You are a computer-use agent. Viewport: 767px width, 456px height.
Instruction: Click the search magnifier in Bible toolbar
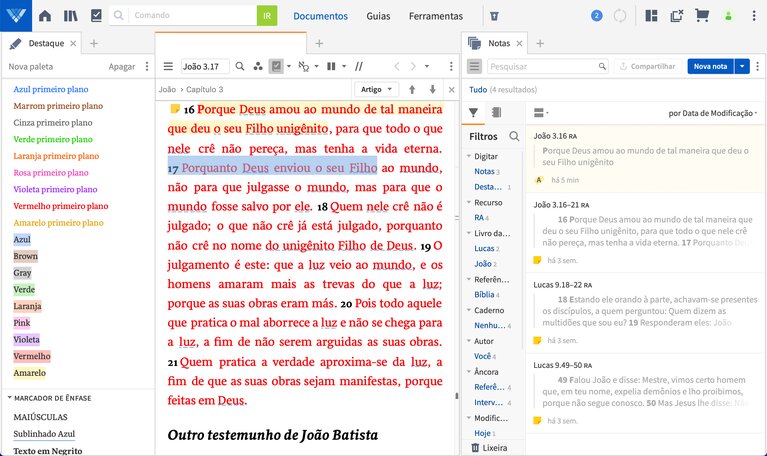240,66
